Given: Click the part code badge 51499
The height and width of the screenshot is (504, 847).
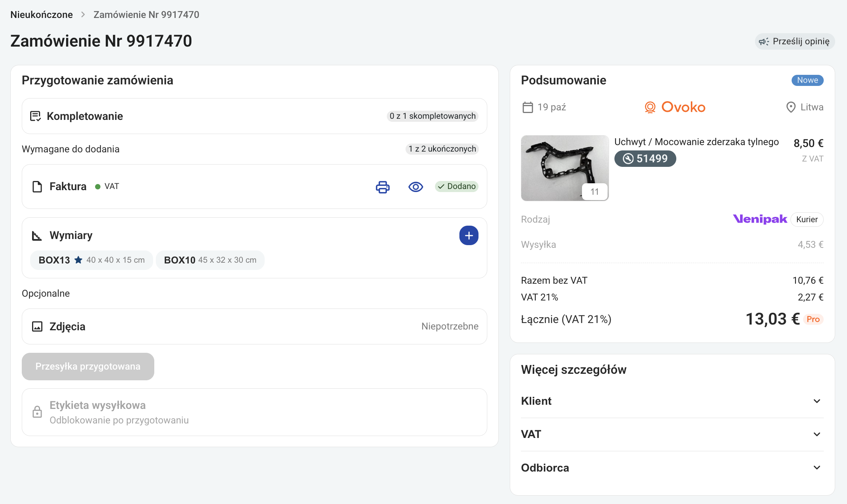Looking at the screenshot, I should point(645,158).
